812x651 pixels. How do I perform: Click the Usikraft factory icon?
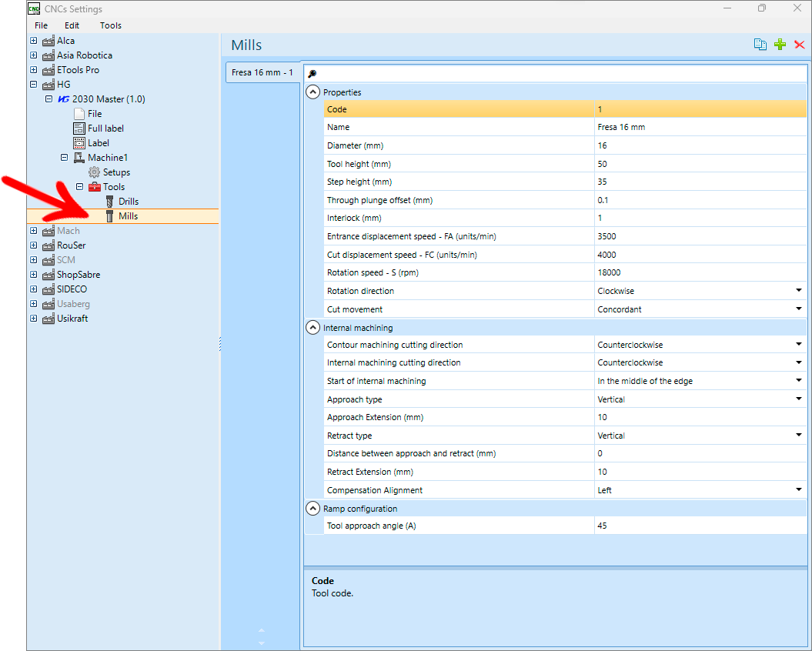[x=48, y=319]
